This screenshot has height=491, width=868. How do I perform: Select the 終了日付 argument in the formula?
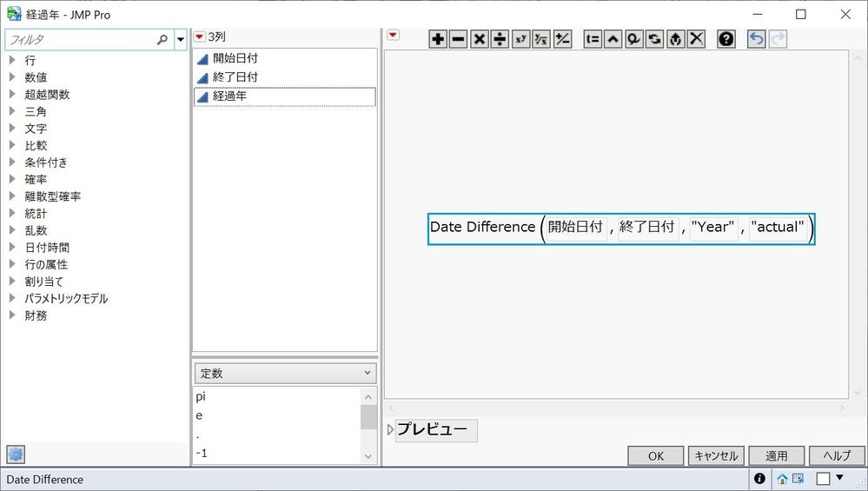coord(647,227)
